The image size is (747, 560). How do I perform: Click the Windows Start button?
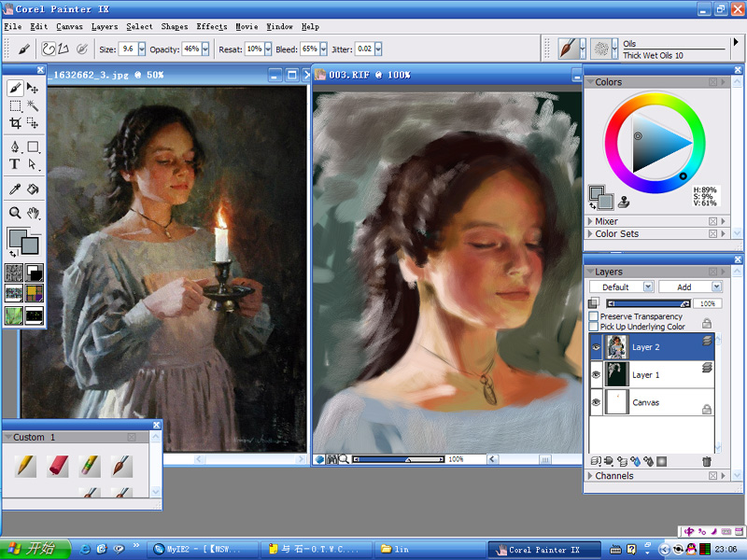tap(35, 549)
